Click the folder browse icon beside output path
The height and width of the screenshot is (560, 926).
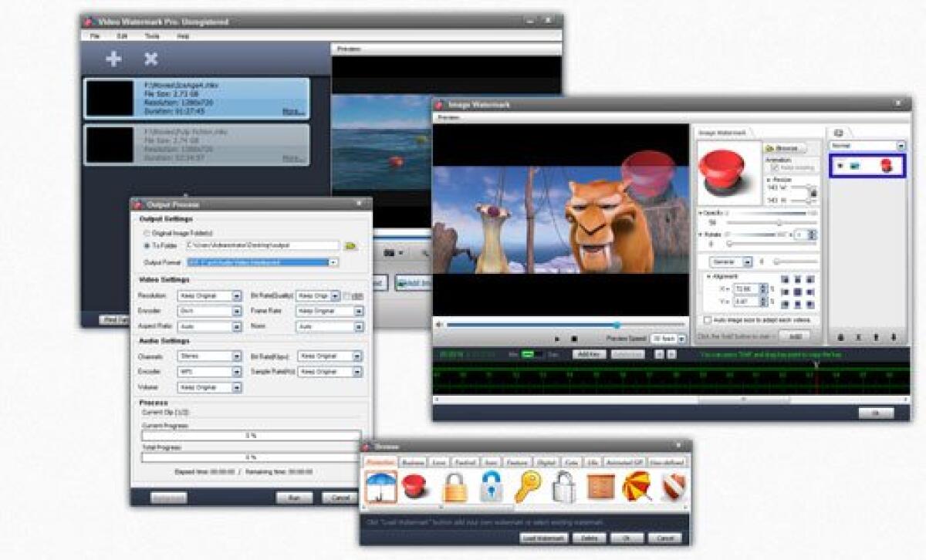[x=350, y=246]
